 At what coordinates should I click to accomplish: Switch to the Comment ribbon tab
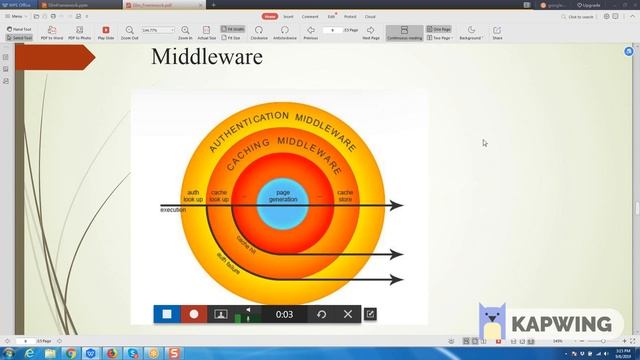(310, 17)
